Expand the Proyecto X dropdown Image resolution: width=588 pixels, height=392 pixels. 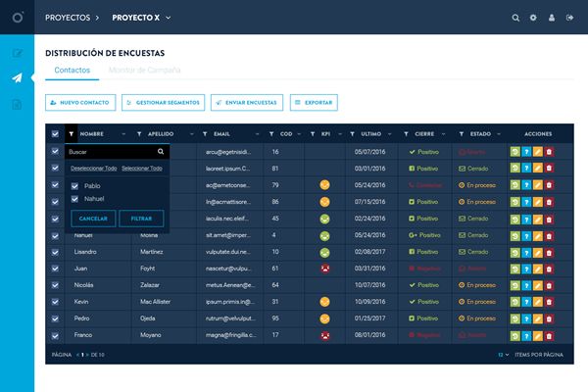coord(168,18)
